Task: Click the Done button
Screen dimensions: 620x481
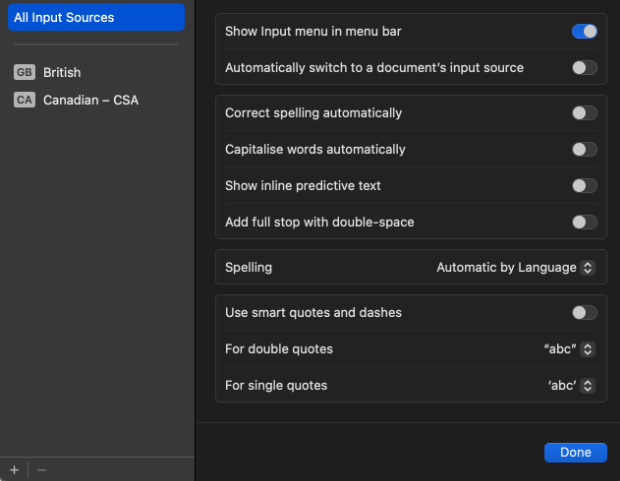Action: (x=575, y=452)
